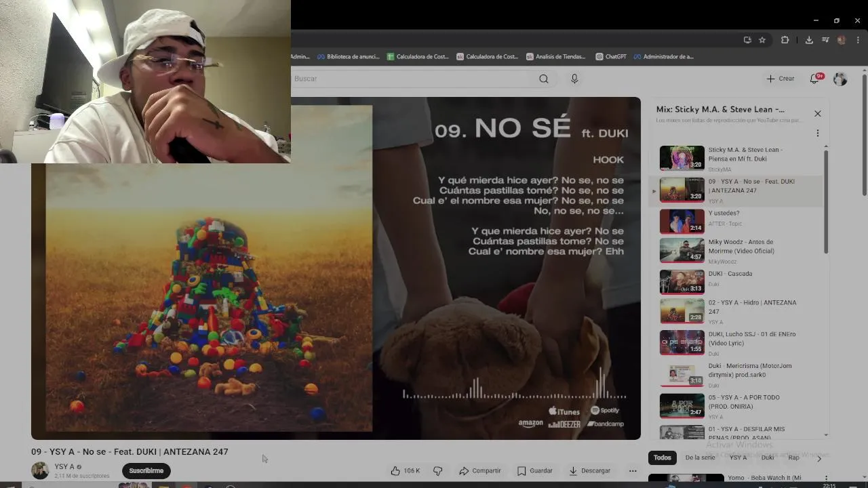Select the Todos chip

point(663,457)
